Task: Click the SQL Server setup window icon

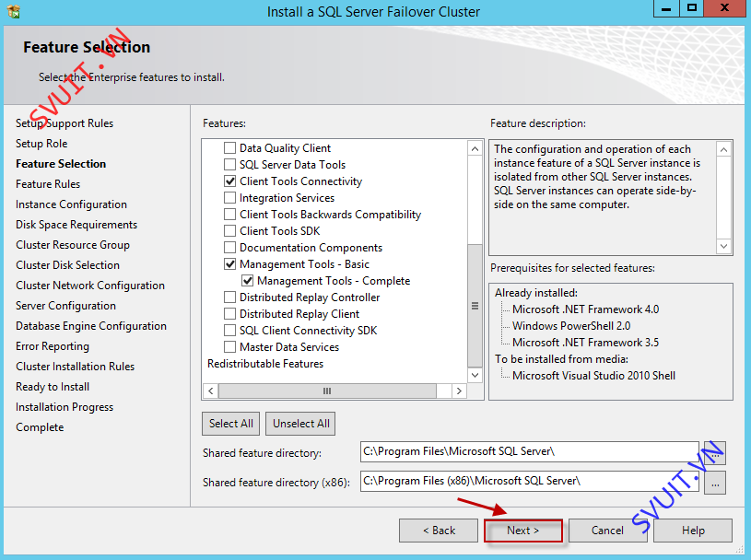Action: 14,11
